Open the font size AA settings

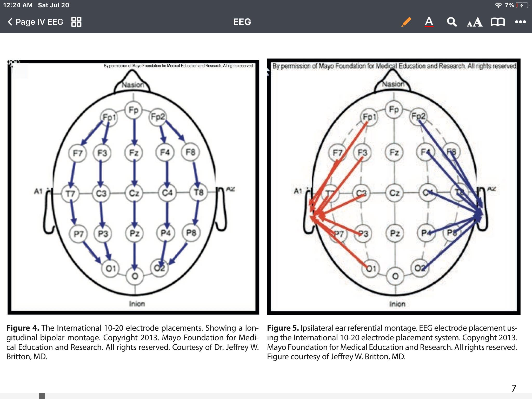click(x=475, y=22)
